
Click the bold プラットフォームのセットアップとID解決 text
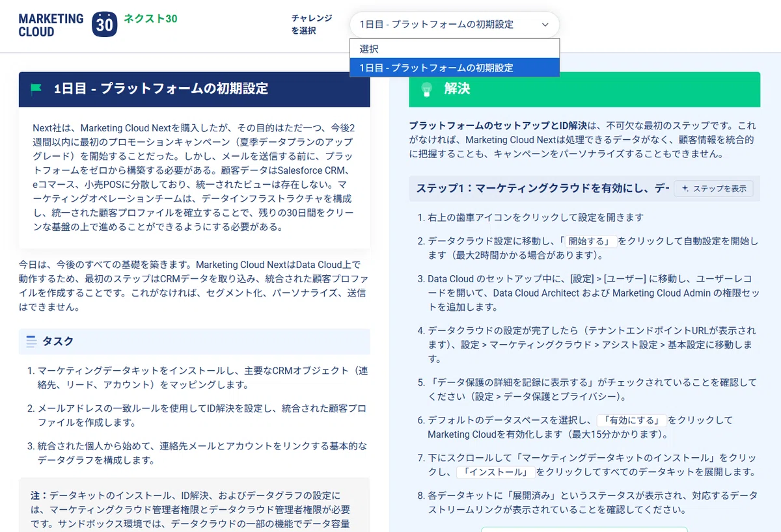tap(499, 126)
